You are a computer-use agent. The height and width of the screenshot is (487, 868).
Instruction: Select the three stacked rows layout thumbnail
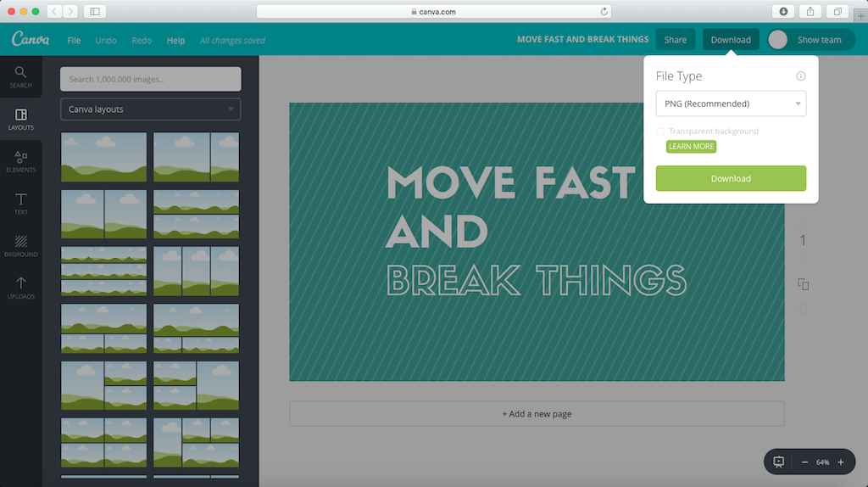103,271
